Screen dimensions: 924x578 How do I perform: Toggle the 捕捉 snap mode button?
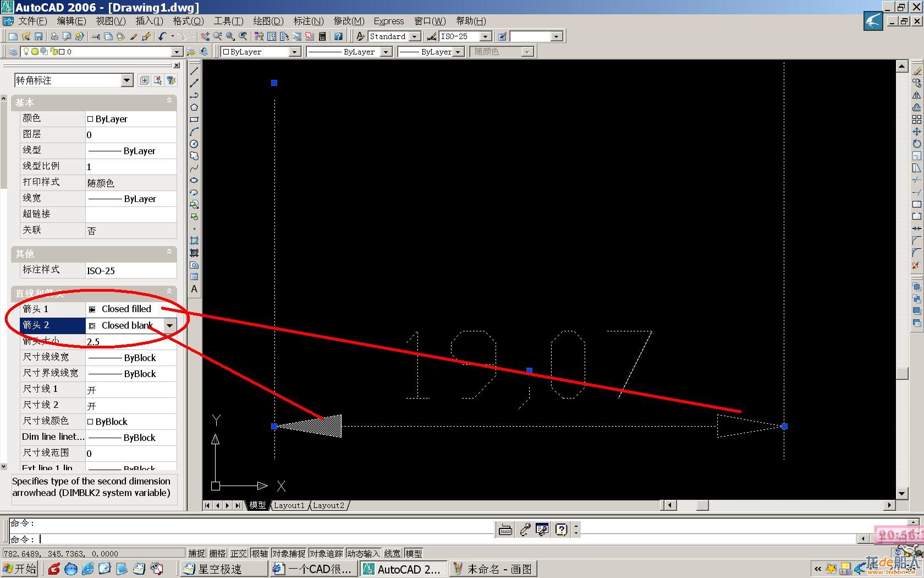[x=197, y=554]
